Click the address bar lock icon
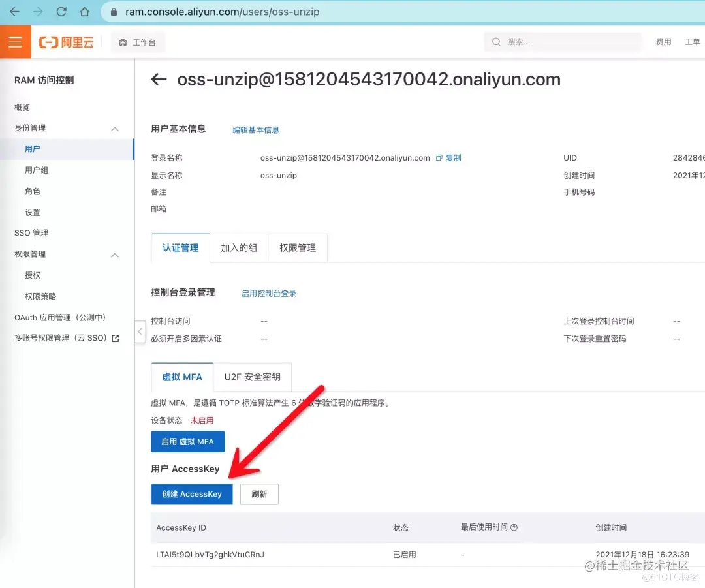Viewport: 705px width, 588px height. coord(114,12)
